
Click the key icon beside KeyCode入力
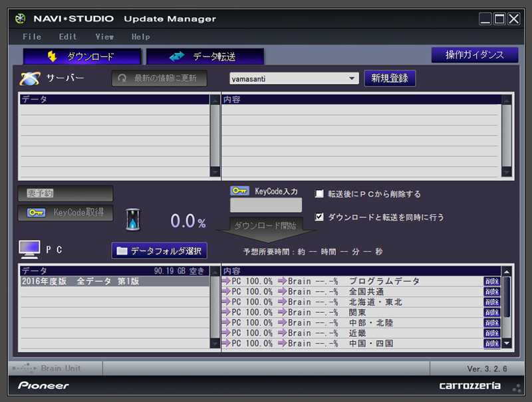[x=239, y=191]
